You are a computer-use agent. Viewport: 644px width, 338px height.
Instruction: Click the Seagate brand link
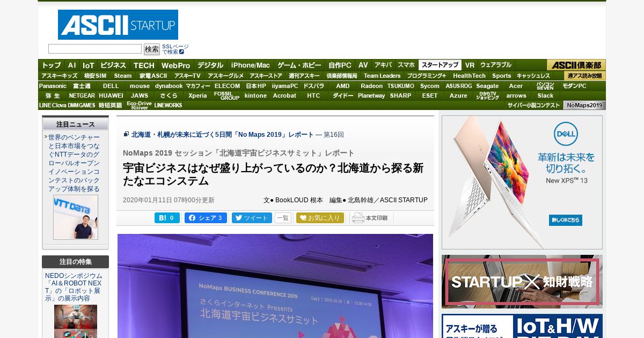click(x=487, y=86)
